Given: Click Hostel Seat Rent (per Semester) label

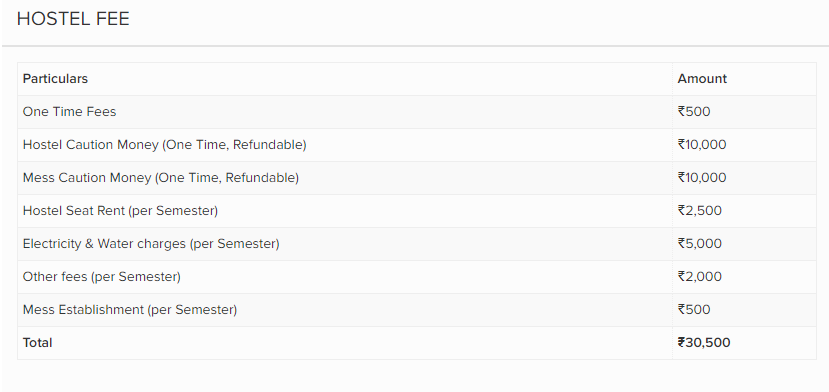Looking at the screenshot, I should pyautogui.click(x=120, y=211).
